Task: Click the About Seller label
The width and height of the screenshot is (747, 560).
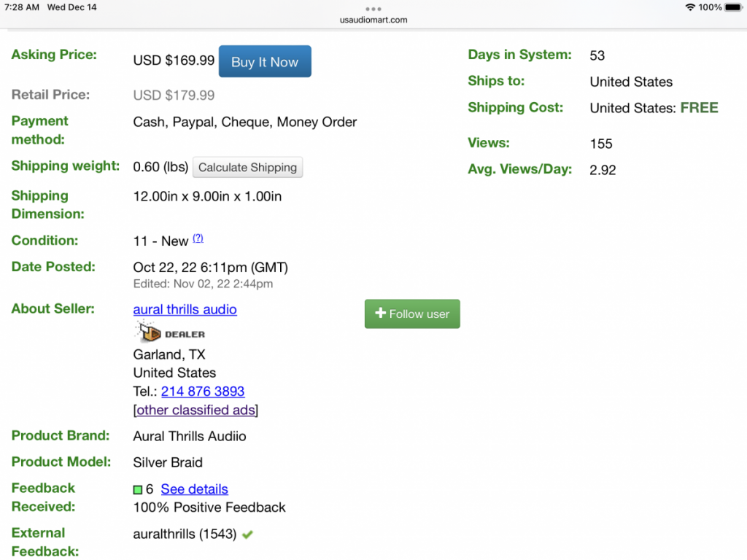Action: (53, 309)
